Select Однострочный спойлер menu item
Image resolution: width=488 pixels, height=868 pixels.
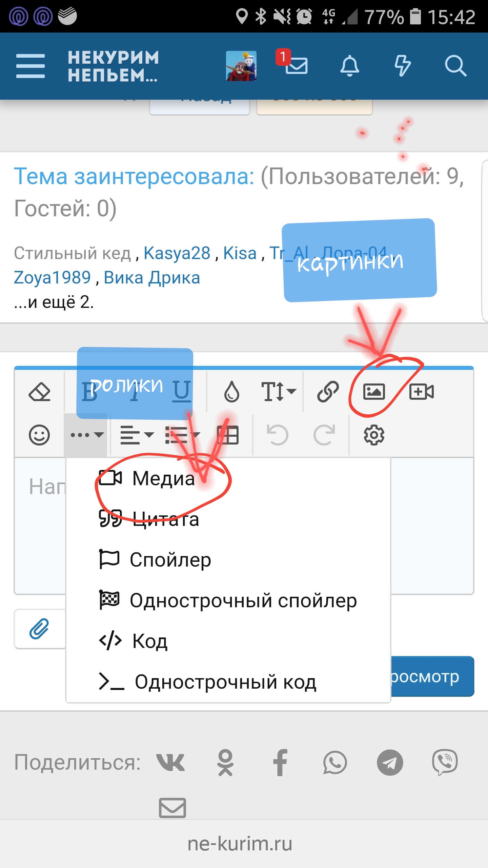[x=228, y=600]
